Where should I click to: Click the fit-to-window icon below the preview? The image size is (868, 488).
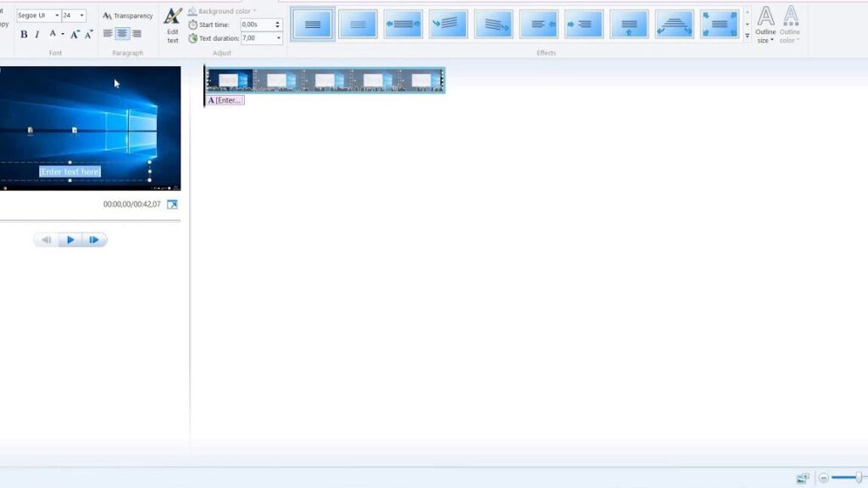click(173, 203)
